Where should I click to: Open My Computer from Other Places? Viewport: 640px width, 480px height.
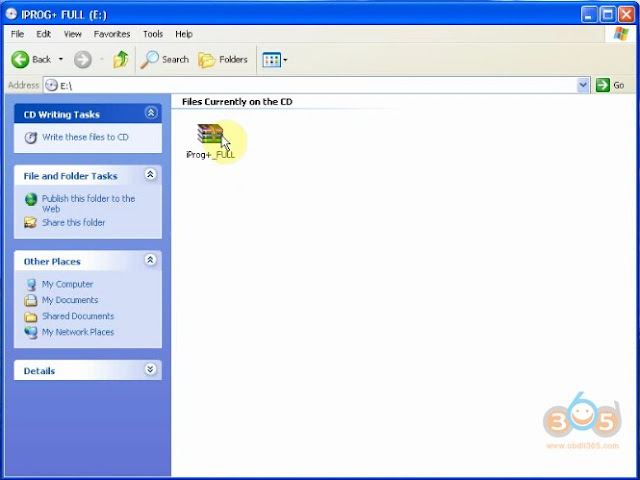point(67,284)
